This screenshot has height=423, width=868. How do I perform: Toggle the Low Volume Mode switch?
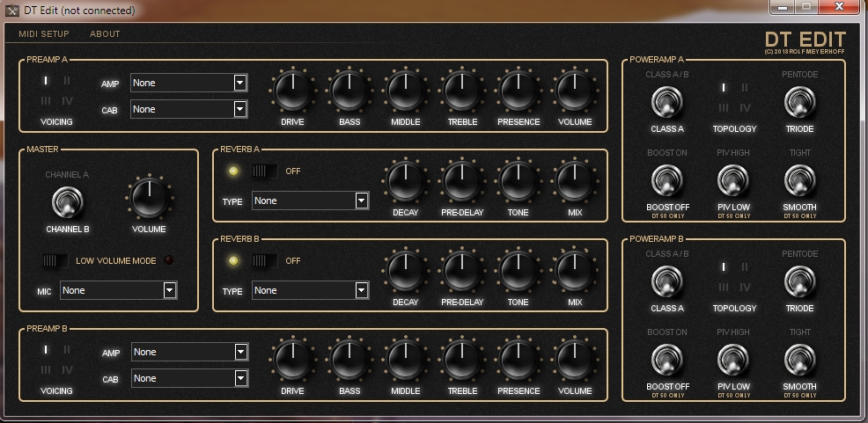[x=55, y=260]
